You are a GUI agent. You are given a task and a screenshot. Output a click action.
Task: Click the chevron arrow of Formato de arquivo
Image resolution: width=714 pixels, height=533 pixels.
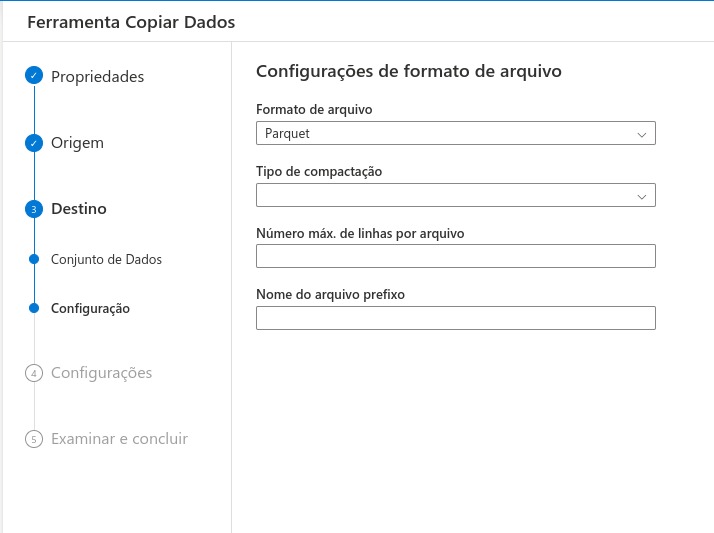coord(642,133)
